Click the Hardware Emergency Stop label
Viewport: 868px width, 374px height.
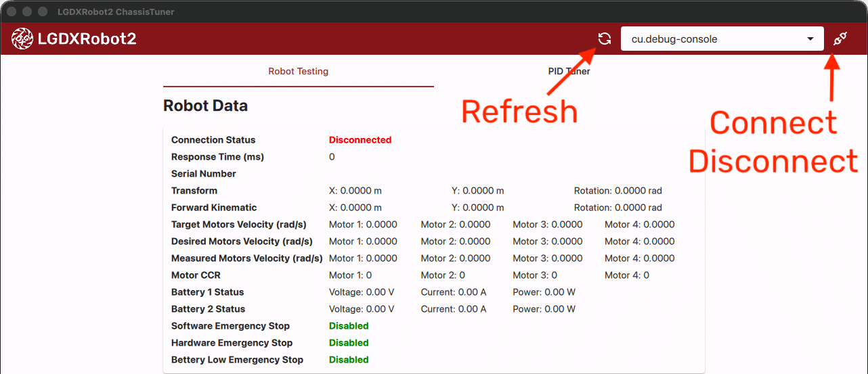[232, 343]
